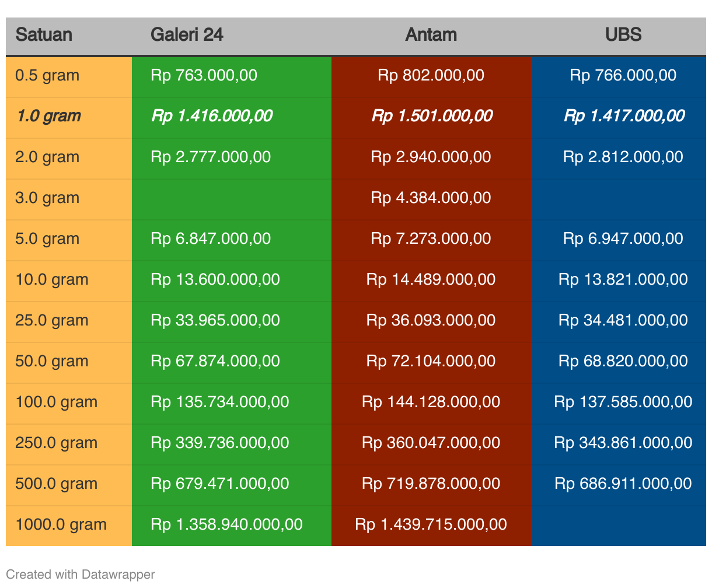Click UBS price Rp 13.821.000,00
712x588 pixels.
click(x=623, y=279)
